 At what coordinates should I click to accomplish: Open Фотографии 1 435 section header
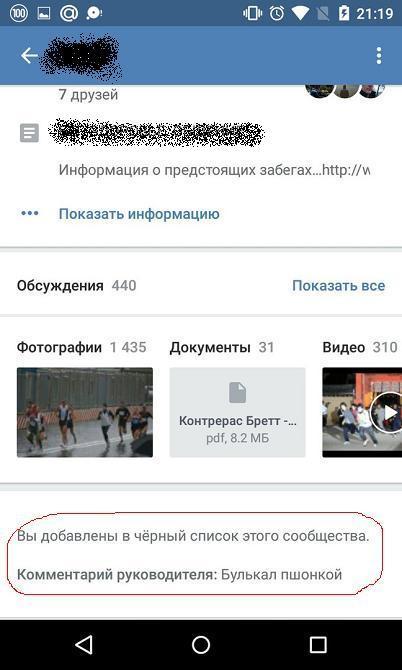click(x=82, y=347)
